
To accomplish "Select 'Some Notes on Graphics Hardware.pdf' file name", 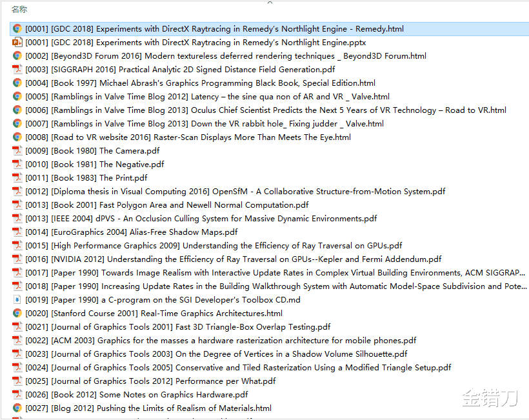I will (137, 394).
